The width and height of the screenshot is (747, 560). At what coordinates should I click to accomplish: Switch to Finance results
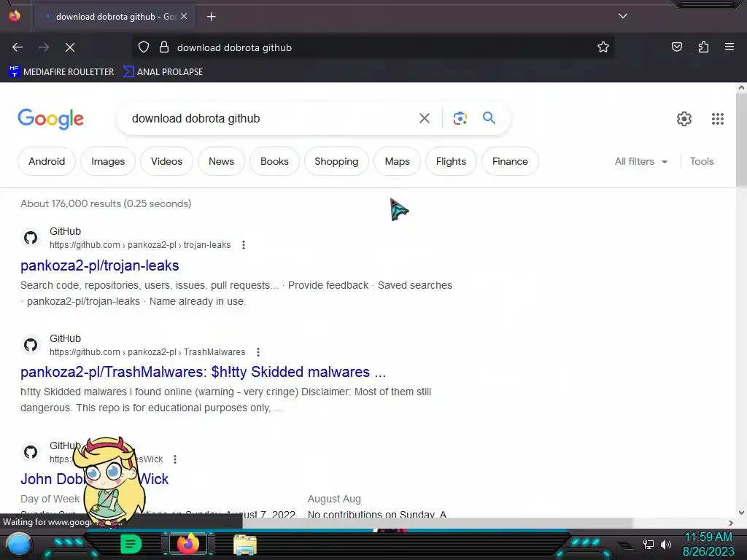click(x=510, y=161)
